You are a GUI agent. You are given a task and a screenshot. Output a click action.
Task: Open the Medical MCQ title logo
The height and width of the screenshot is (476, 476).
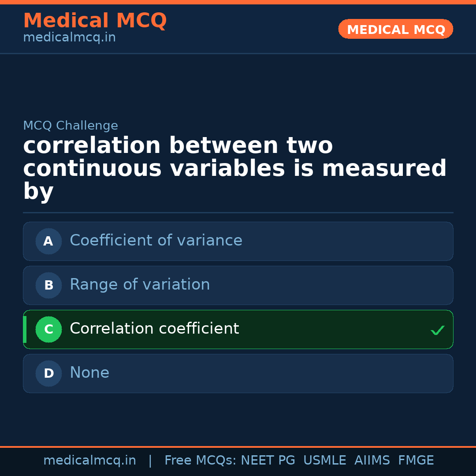95,21
